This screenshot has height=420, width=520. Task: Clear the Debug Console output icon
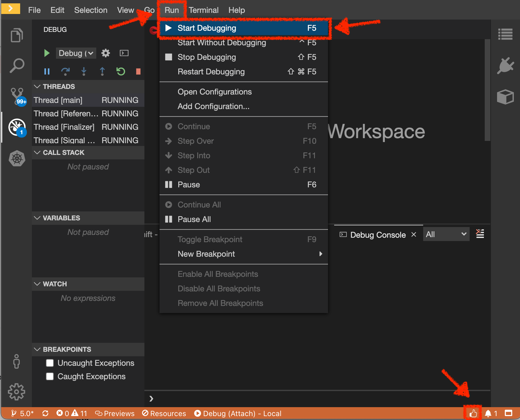(x=480, y=234)
